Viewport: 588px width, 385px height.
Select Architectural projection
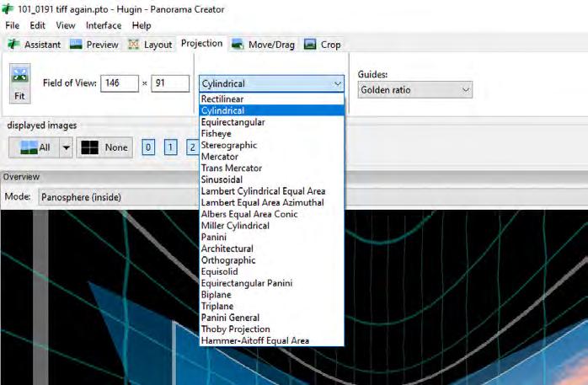point(271,249)
